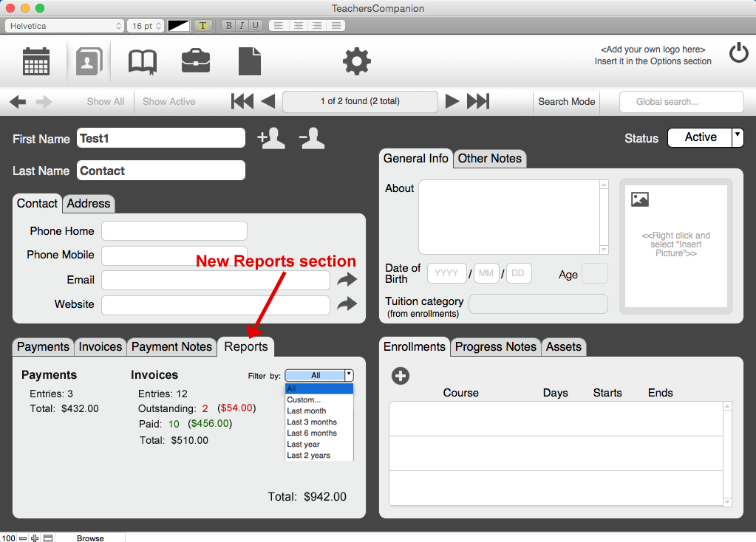This screenshot has height=542, width=756.
Task: Switch to the Contact tab
Action: pos(37,203)
